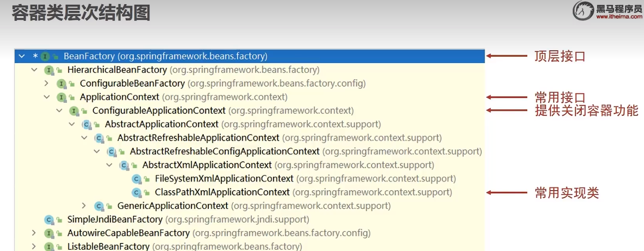Select the AbstractRefreshableConfigApplicationContext row
The image size is (644, 251).
224,151
